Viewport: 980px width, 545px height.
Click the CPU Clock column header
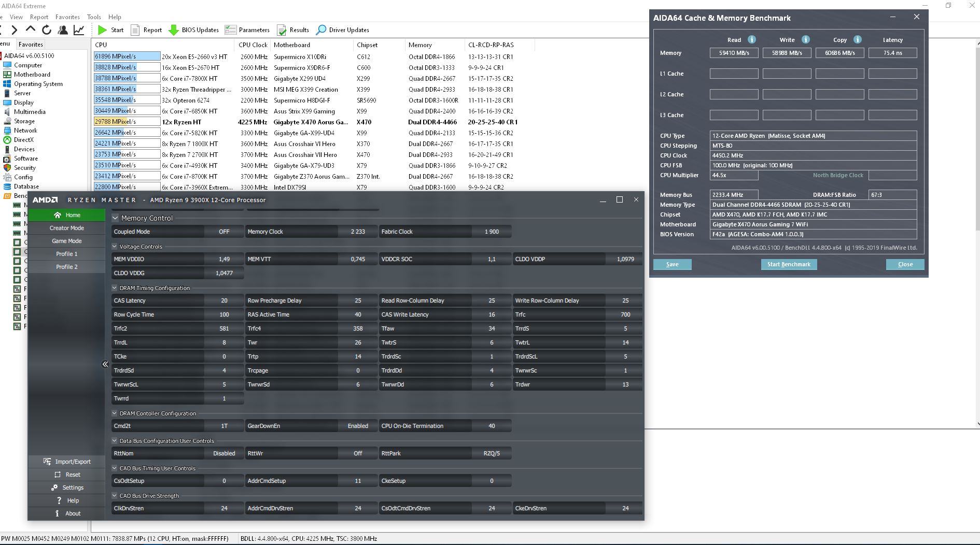pyautogui.click(x=253, y=45)
